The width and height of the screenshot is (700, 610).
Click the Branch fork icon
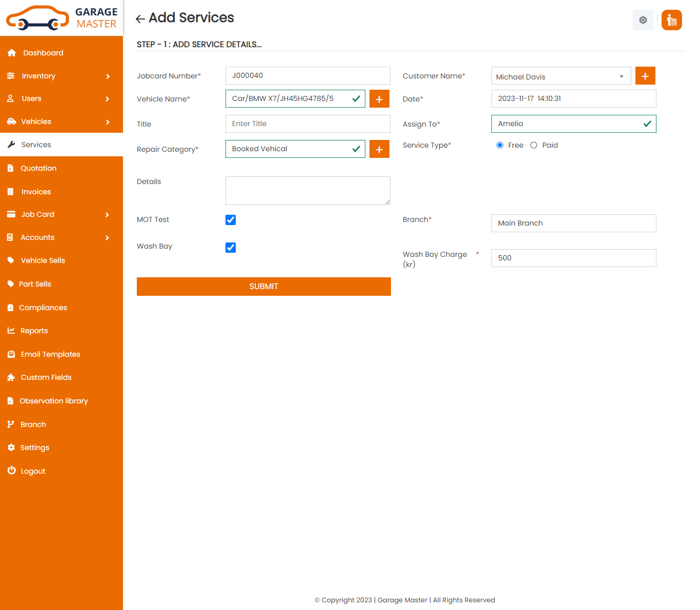click(x=10, y=424)
